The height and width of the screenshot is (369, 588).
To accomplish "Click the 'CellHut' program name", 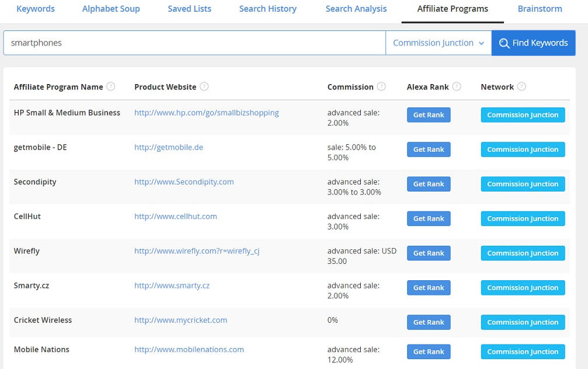I will point(27,217).
